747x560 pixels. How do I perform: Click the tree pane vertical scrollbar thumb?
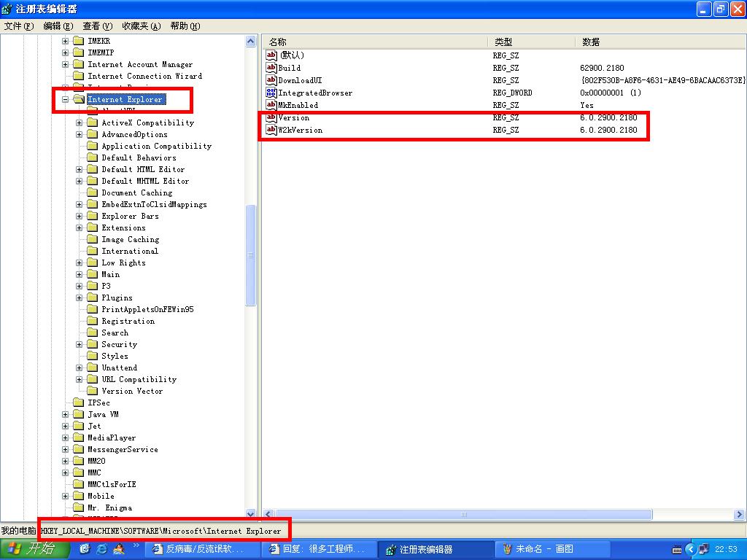coord(251,254)
